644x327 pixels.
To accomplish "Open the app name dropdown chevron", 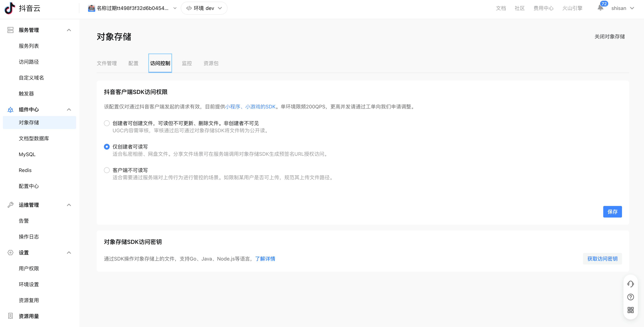I will tap(175, 8).
